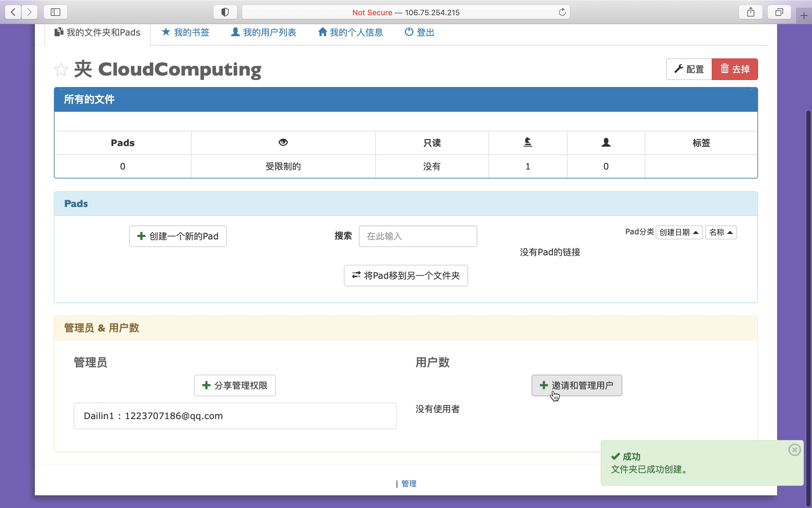812x508 pixels.
Task: Click the 只读 column header
Action: coord(432,143)
